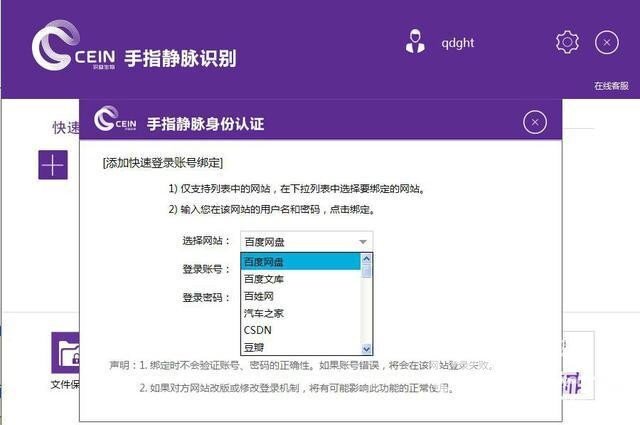Click the list scrollbar up arrow
Screen dimensions: 640x425
pos(367,258)
